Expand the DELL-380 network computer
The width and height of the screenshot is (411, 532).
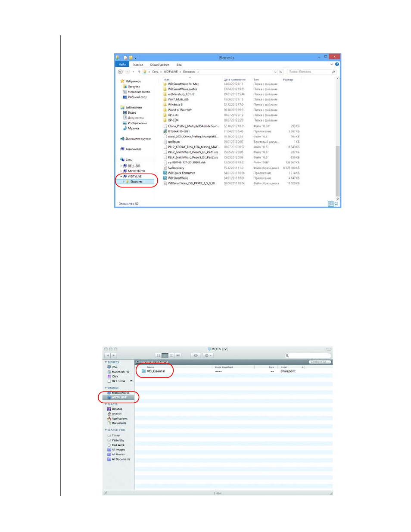(x=121, y=166)
